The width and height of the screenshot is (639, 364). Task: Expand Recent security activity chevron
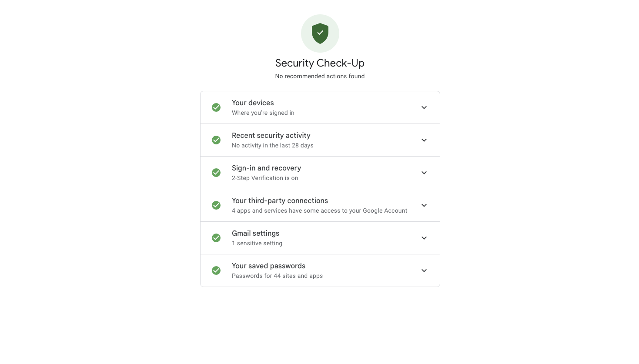[x=424, y=140]
